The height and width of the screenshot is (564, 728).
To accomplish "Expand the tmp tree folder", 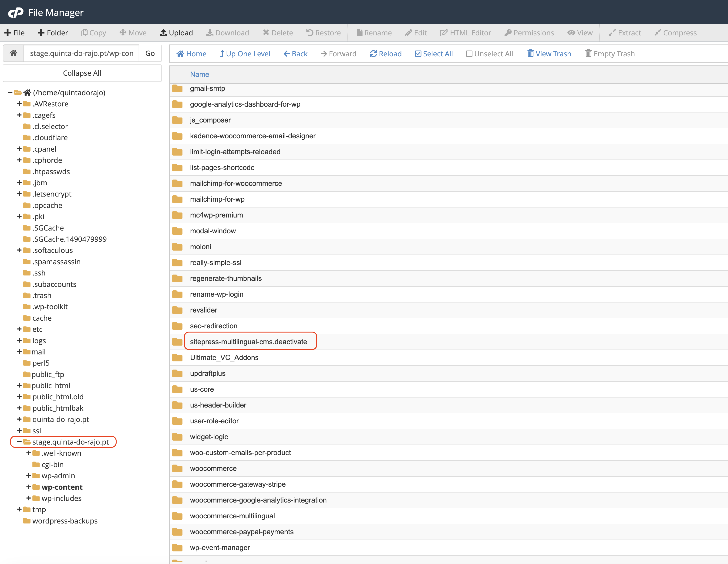I will click(x=19, y=510).
